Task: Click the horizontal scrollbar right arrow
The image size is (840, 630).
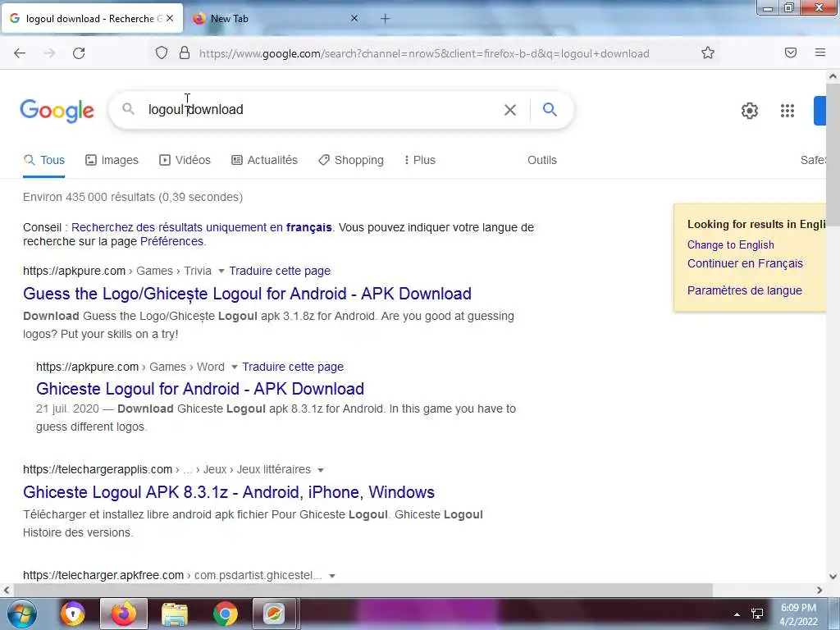Action: tap(819, 591)
